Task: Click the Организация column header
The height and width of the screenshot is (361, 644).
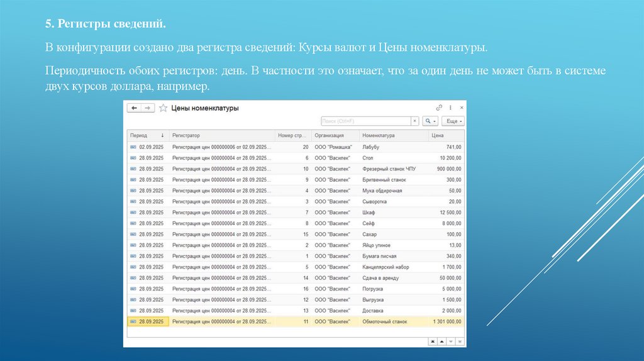Action: pyautogui.click(x=335, y=135)
